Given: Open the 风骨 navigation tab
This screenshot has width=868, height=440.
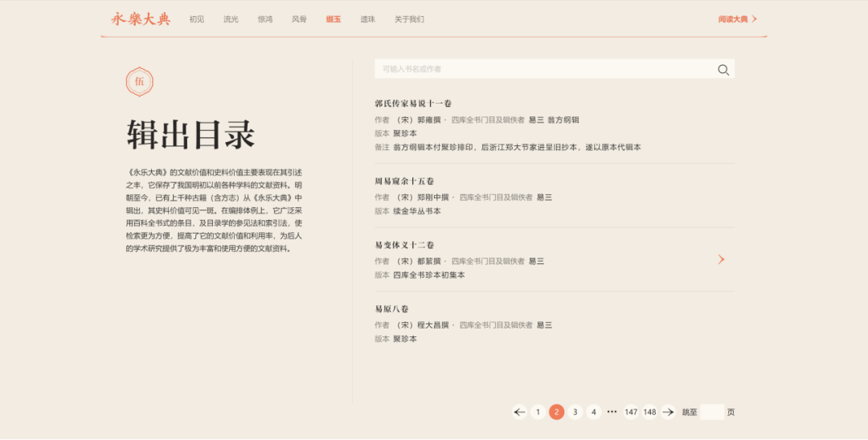Looking at the screenshot, I should click(299, 19).
